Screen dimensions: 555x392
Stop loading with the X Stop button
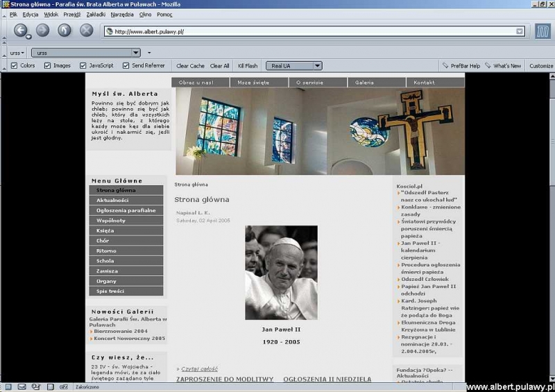tap(86, 30)
